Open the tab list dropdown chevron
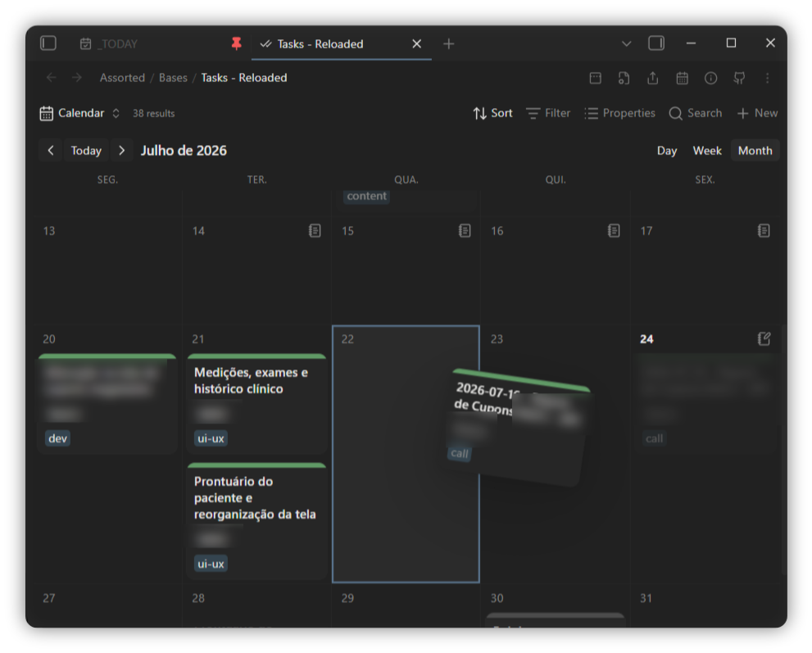 [626, 44]
